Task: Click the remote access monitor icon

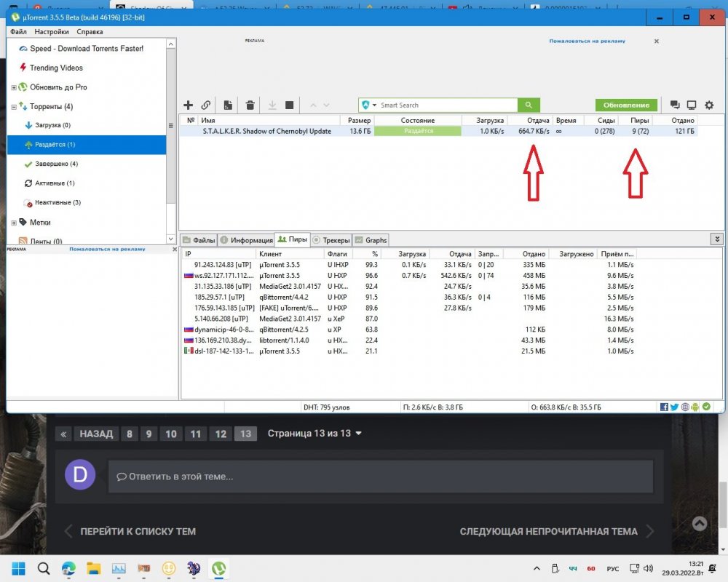Action: pyautogui.click(x=692, y=105)
